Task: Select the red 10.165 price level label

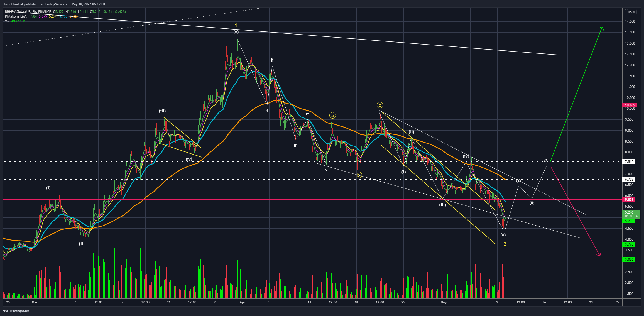Action: pos(630,105)
